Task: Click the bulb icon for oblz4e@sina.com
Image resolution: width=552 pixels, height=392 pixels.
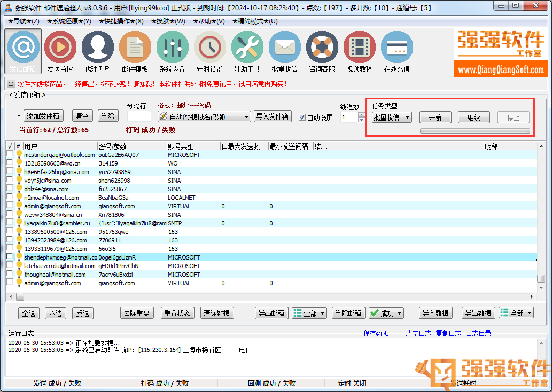Action: tap(19, 189)
